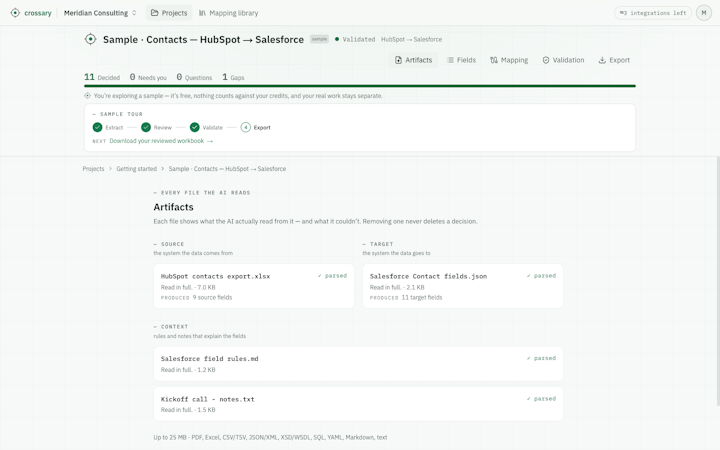Click the crossary logo icon
This screenshot has width=720, height=450.
pos(15,13)
